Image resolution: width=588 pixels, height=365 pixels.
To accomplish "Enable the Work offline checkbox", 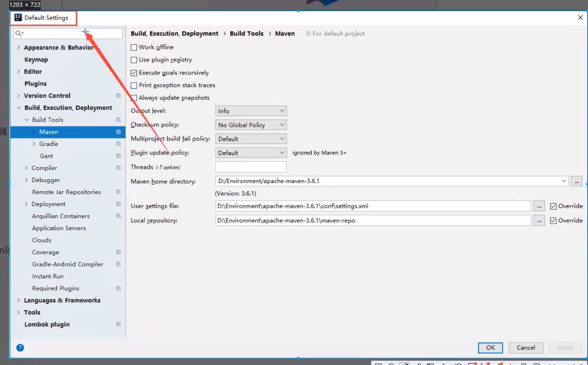I will (134, 47).
